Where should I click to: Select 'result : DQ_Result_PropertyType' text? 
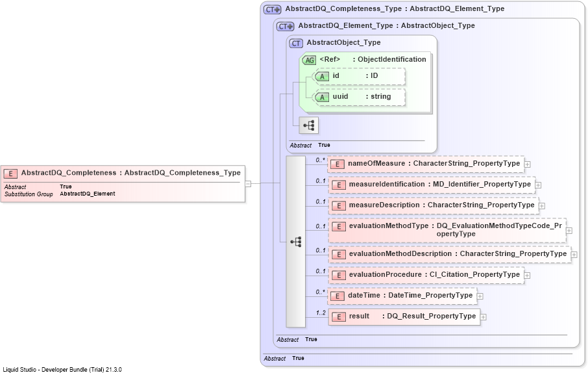pyautogui.click(x=413, y=316)
